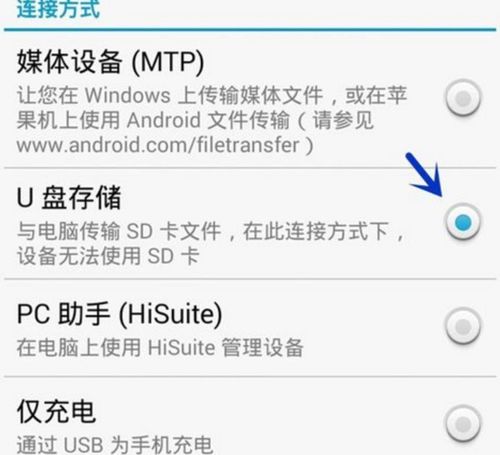Open the www.android.com/filetransfer link text
Screen dimensions: 500x455
point(158,145)
